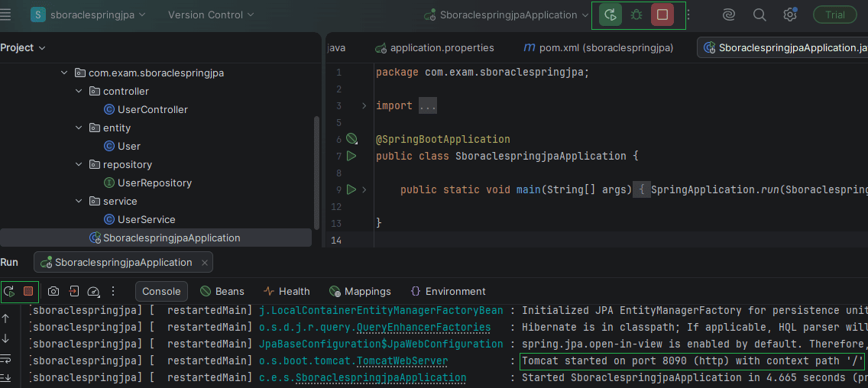Click the folded import ellipsis
The height and width of the screenshot is (388, 868).
[428, 105]
